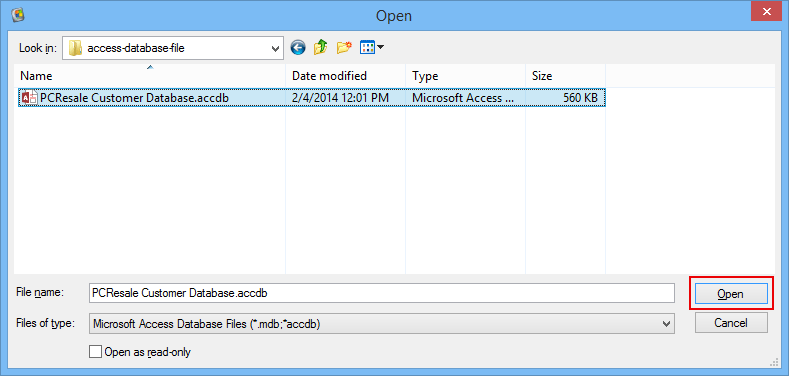Sort by Type column header
This screenshot has width=789, height=376.
pyautogui.click(x=465, y=76)
